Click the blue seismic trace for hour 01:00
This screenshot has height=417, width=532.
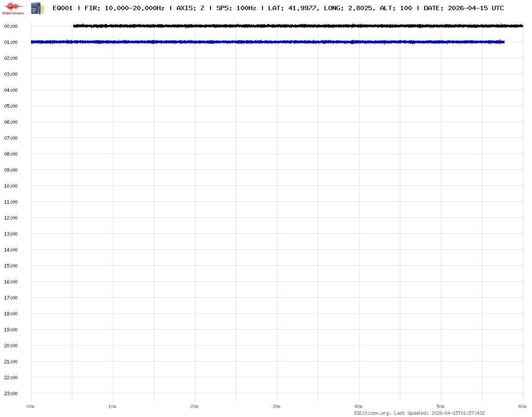(266, 42)
